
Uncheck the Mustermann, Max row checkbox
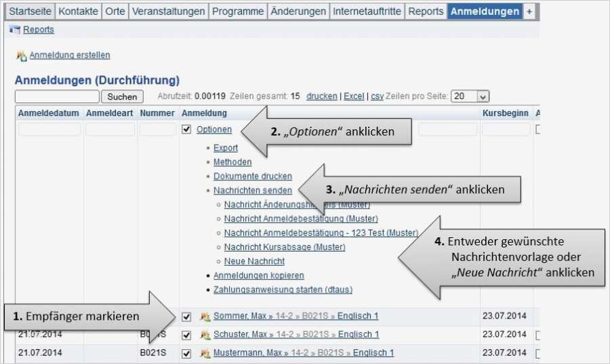click(x=186, y=353)
